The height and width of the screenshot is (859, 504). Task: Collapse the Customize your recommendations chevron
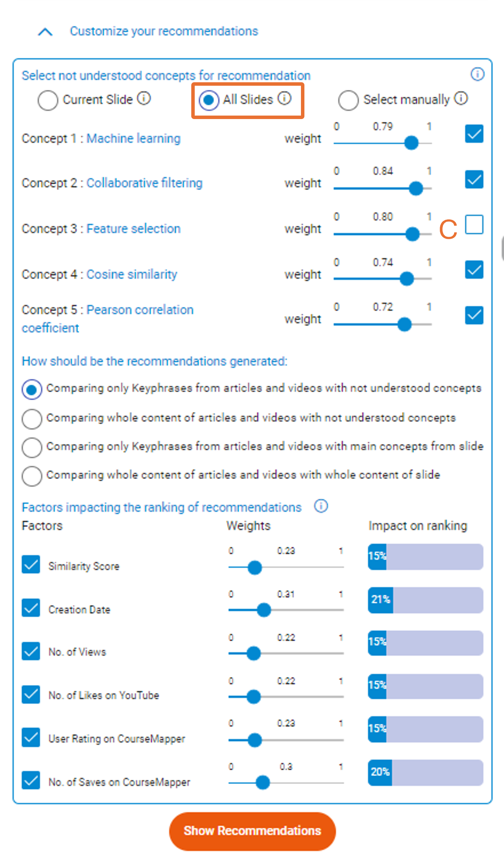pos(45,32)
